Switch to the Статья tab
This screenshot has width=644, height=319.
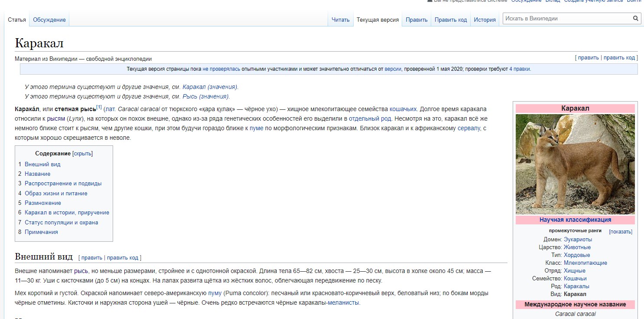tap(17, 20)
